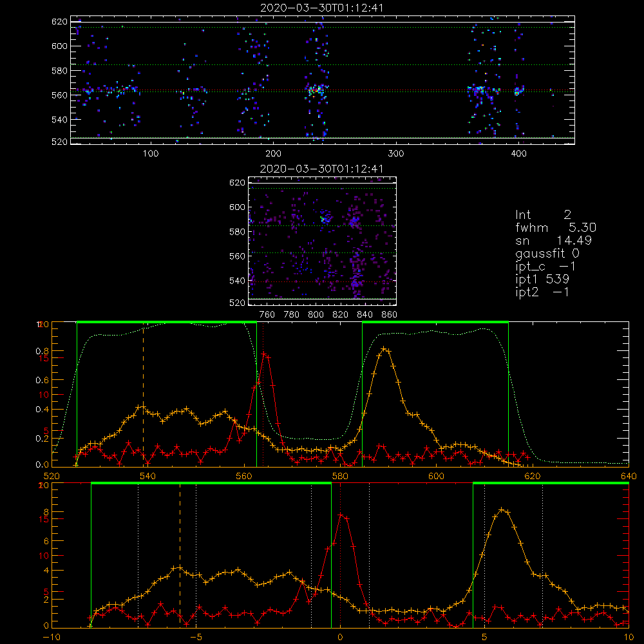
Task: Select the 'fwhm 5.30' value line
Action: point(556,227)
